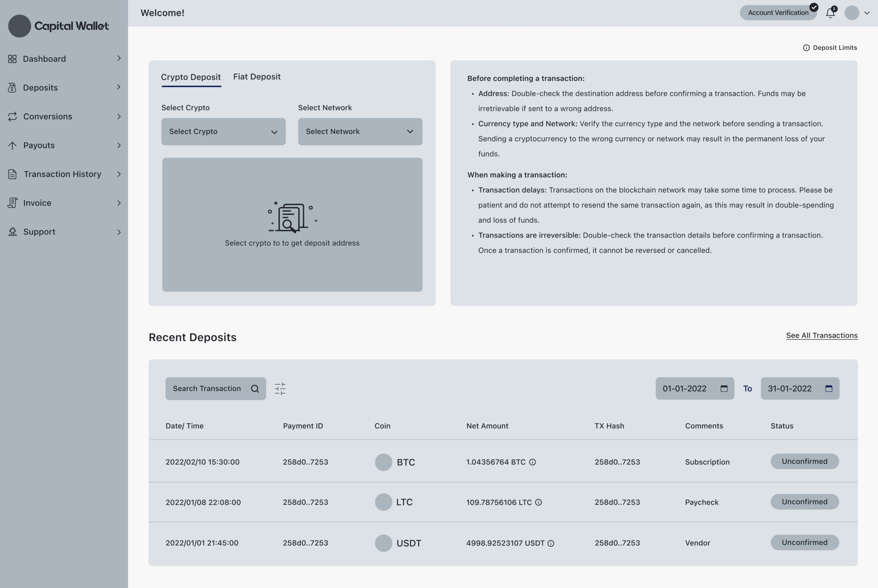Focus the Search Transaction field
Image resolution: width=878 pixels, height=588 pixels.
[216, 388]
